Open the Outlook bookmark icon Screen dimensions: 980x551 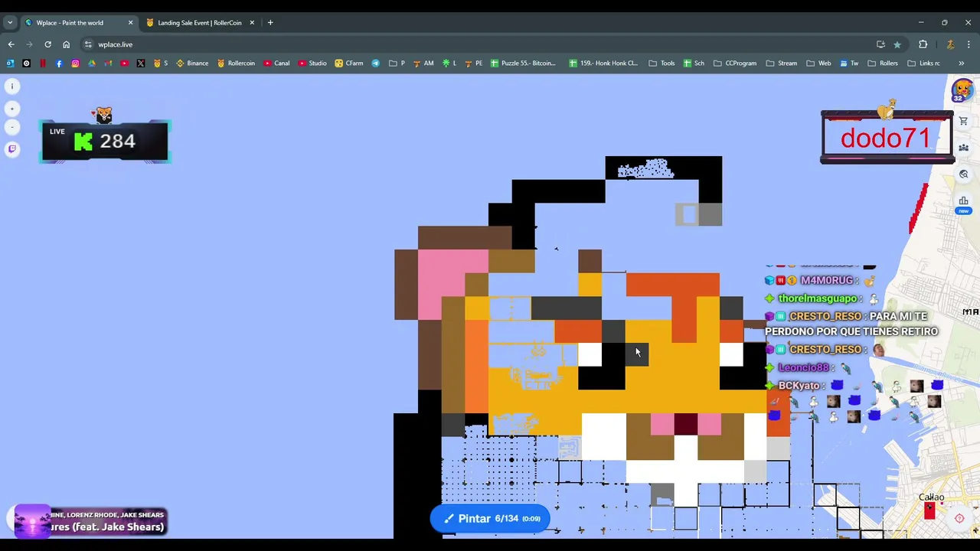[x=10, y=63]
